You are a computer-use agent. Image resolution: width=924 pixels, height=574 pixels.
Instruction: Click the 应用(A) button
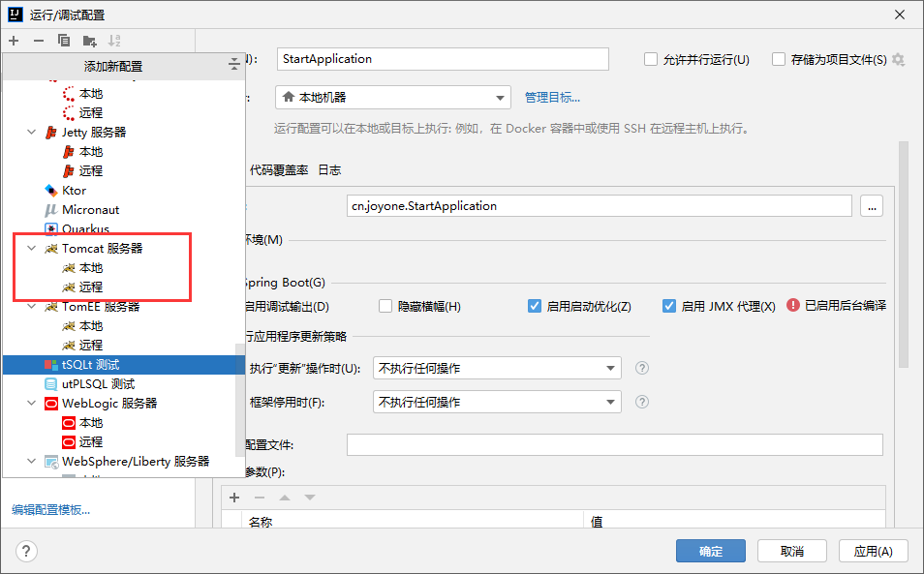(874, 551)
